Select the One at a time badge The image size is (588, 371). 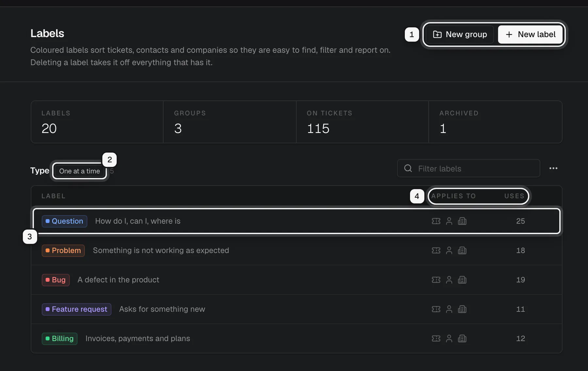pos(79,171)
